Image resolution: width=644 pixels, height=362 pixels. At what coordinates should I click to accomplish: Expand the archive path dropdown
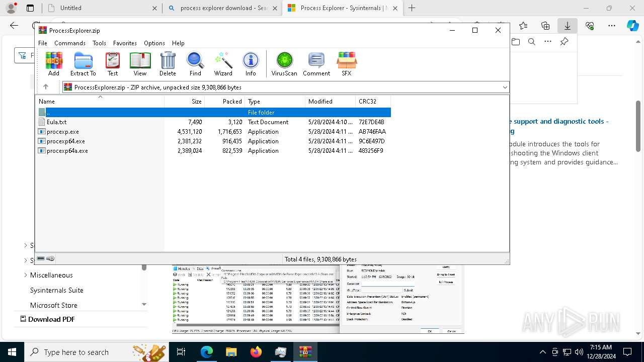505,87
